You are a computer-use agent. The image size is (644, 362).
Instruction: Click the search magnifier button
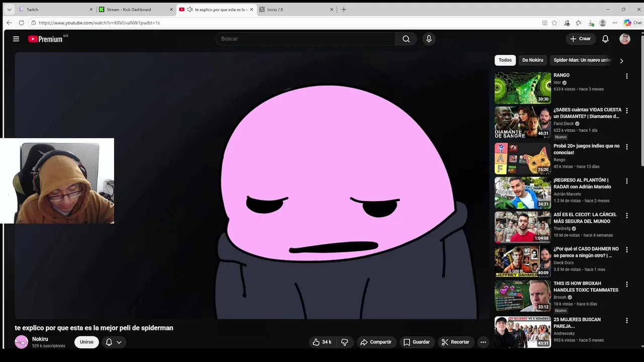[x=406, y=39]
